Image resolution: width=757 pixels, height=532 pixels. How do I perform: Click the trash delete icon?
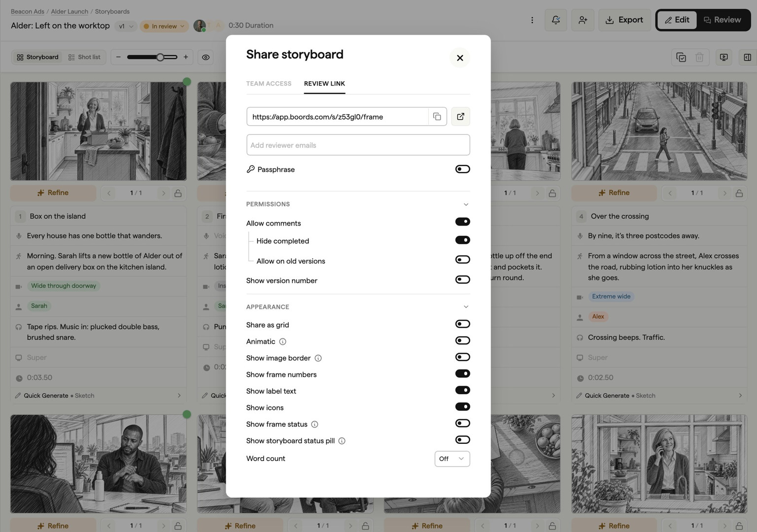coord(699,57)
